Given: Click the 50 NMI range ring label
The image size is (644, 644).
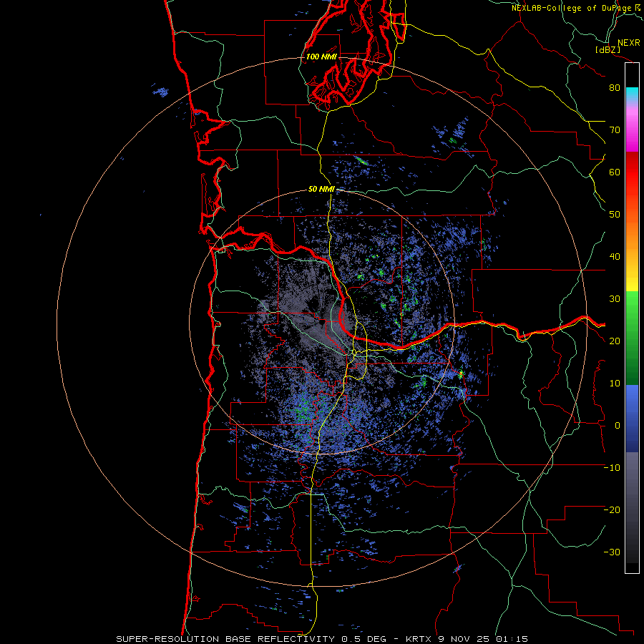Looking at the screenshot, I should coord(321,189).
